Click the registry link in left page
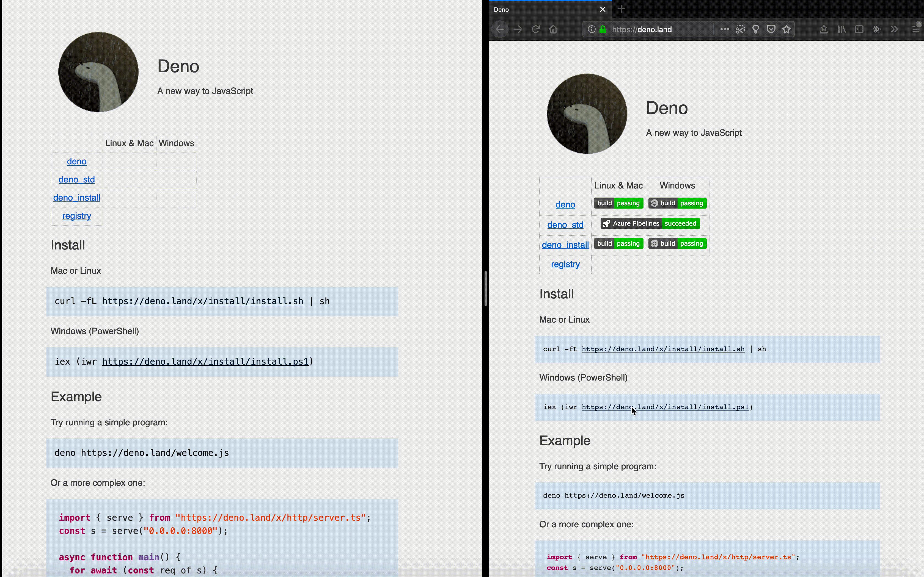This screenshot has height=577, width=924. tap(77, 216)
